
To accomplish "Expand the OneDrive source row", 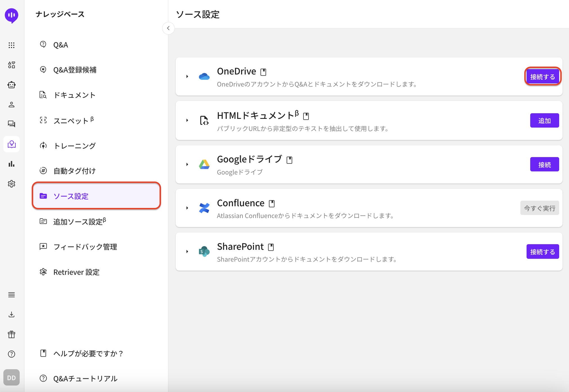I will point(187,76).
